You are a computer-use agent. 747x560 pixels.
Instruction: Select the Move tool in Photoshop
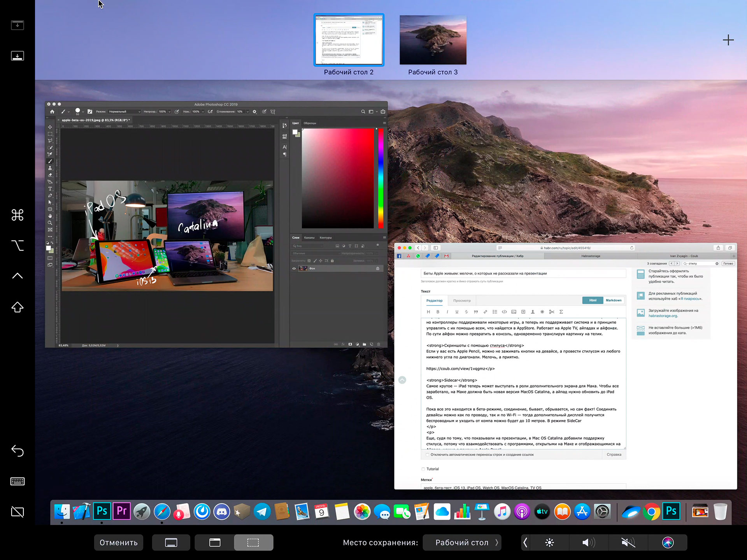(x=50, y=127)
